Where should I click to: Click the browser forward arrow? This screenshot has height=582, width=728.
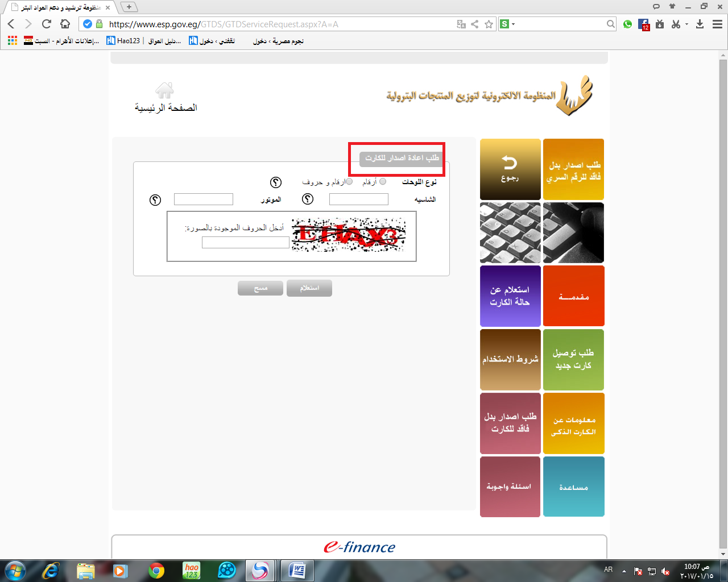(28, 24)
